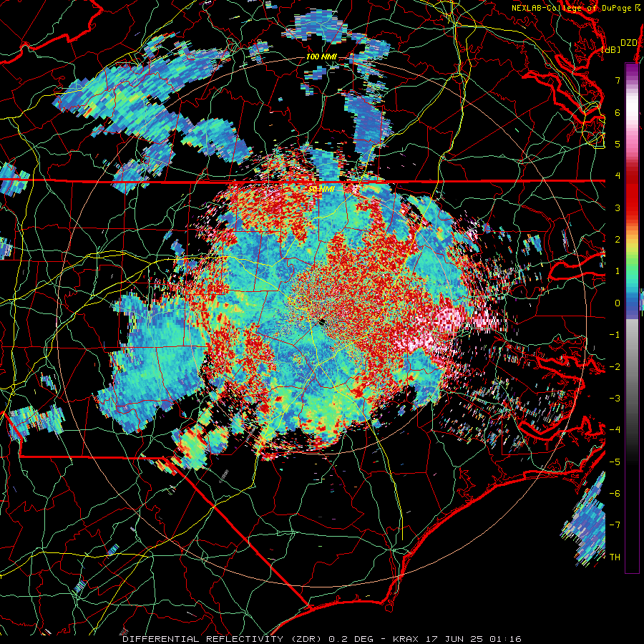The height and width of the screenshot is (644, 644).
Task: Click the DIFFERENTIAL REFLECTIVITY (ZDR) caption
Action: point(223,639)
